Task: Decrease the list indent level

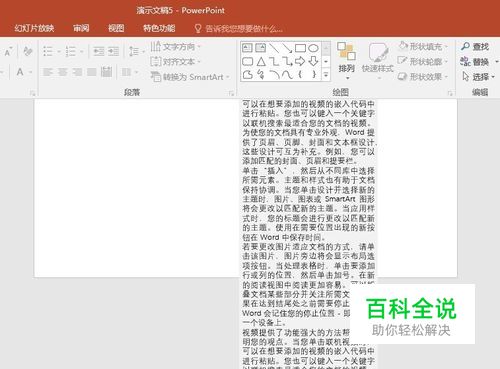Action: tap(99, 51)
